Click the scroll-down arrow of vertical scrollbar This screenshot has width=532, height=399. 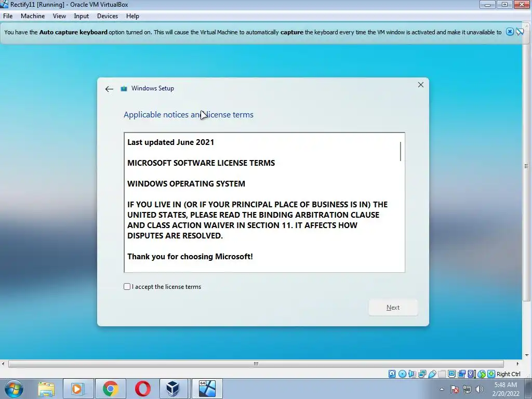tap(527, 355)
